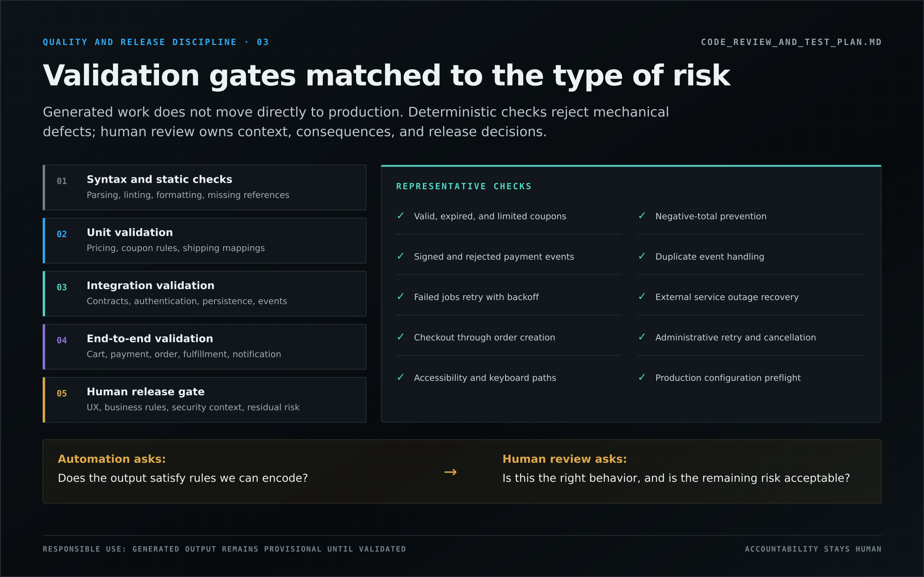Click the CODE_REVIEW_AND_TEST_PLAN.MD file label
The height and width of the screenshot is (577, 924).
click(791, 42)
